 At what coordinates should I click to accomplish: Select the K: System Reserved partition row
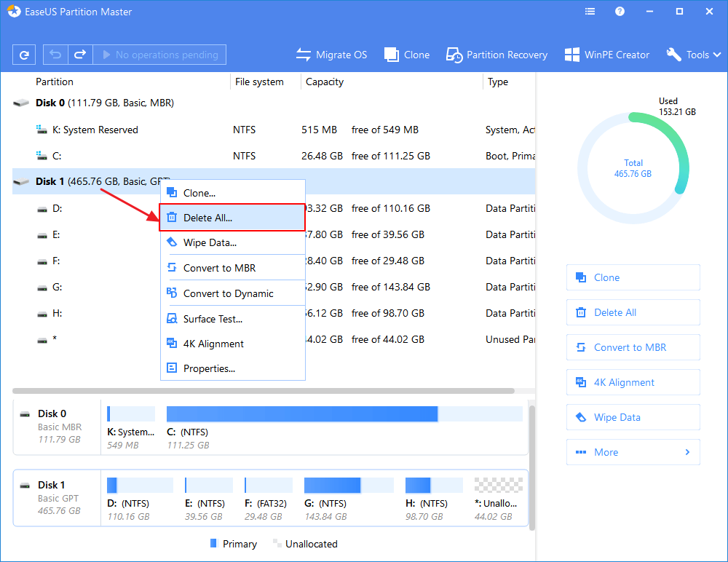[274, 130]
